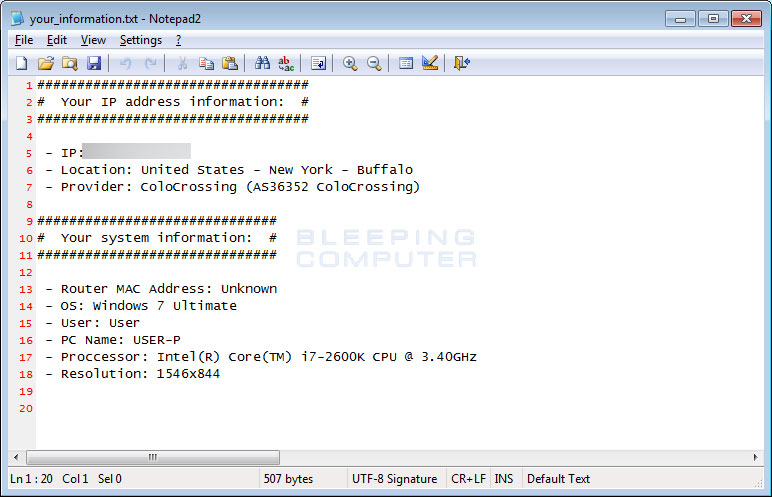Maximize the Notepad2 window

(x=713, y=19)
